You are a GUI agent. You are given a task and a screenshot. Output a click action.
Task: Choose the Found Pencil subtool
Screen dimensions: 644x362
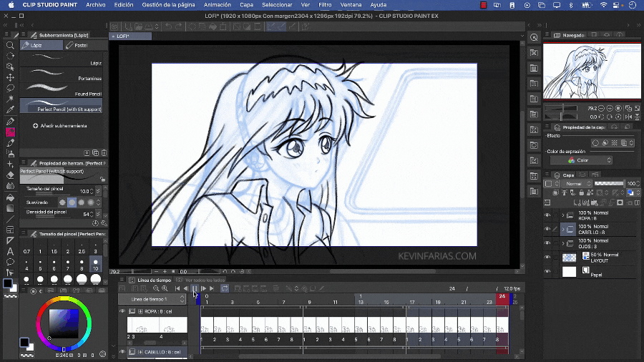tap(61, 90)
